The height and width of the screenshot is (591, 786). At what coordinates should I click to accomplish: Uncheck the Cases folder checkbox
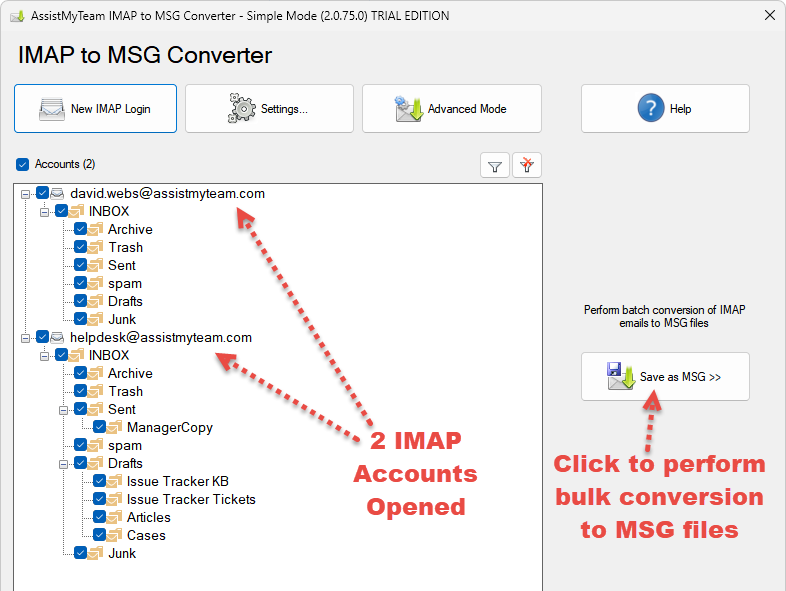[99, 535]
